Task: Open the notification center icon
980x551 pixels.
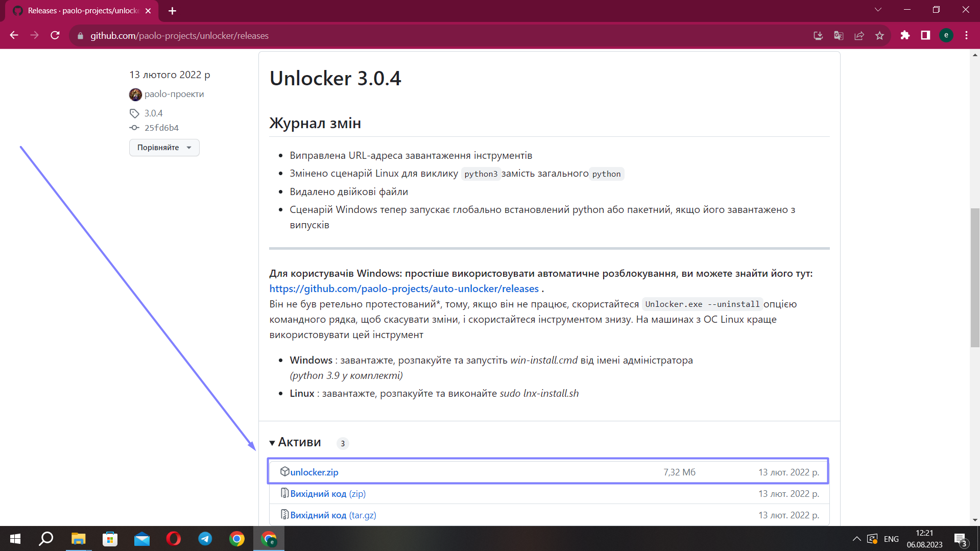Action: 961,539
